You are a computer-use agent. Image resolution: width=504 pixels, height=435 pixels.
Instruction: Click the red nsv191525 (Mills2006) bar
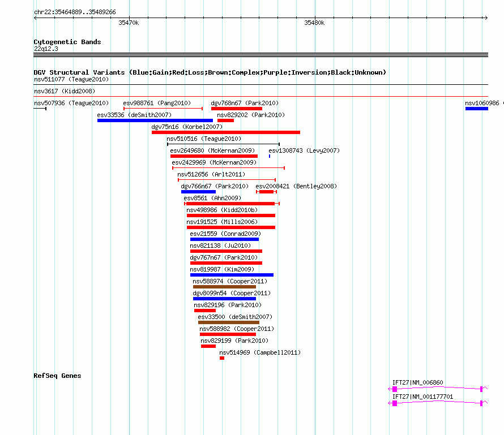[x=231, y=227]
